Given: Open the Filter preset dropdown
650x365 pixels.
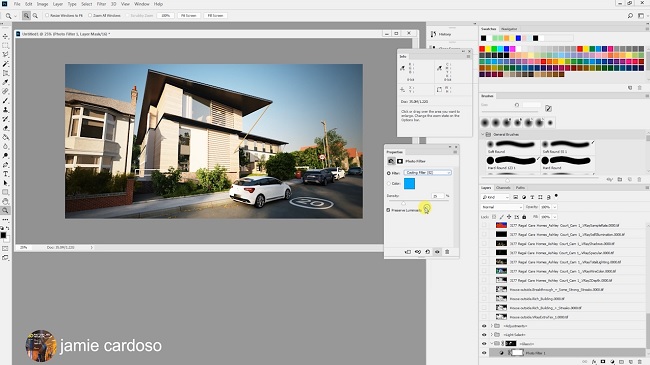Looking at the screenshot, I should 427,173.
